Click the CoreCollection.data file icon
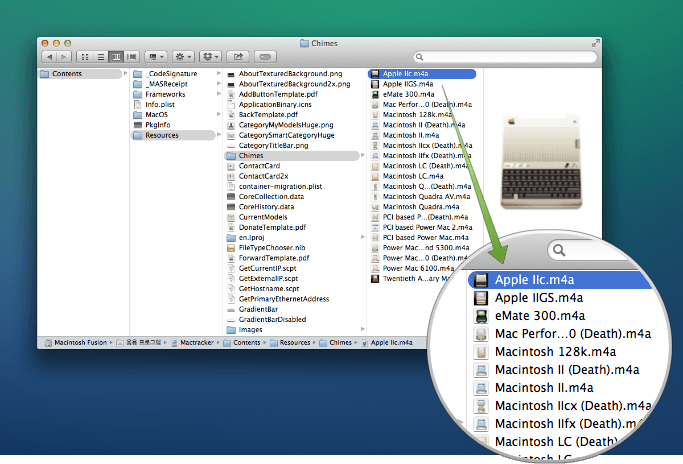This screenshot has width=683, height=464. point(231,196)
